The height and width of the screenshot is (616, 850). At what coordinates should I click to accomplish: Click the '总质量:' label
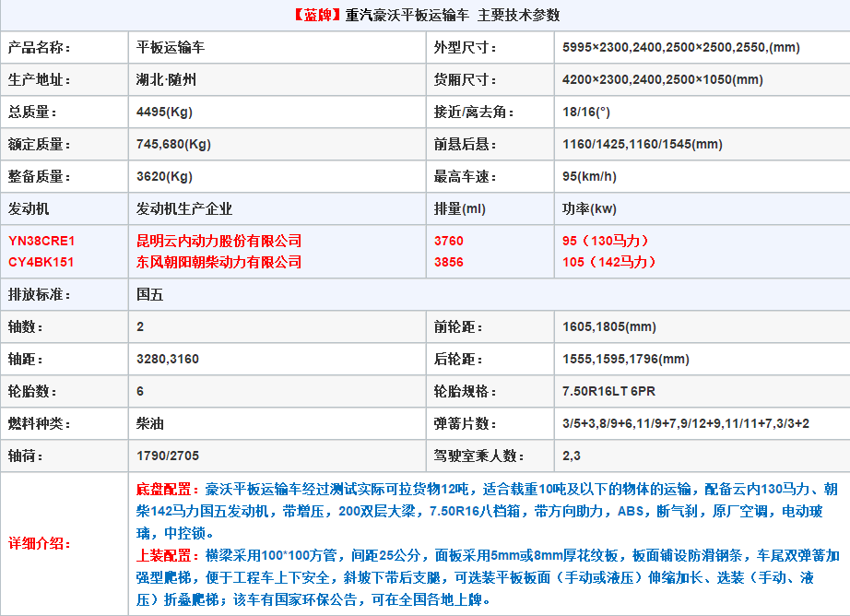[32, 113]
